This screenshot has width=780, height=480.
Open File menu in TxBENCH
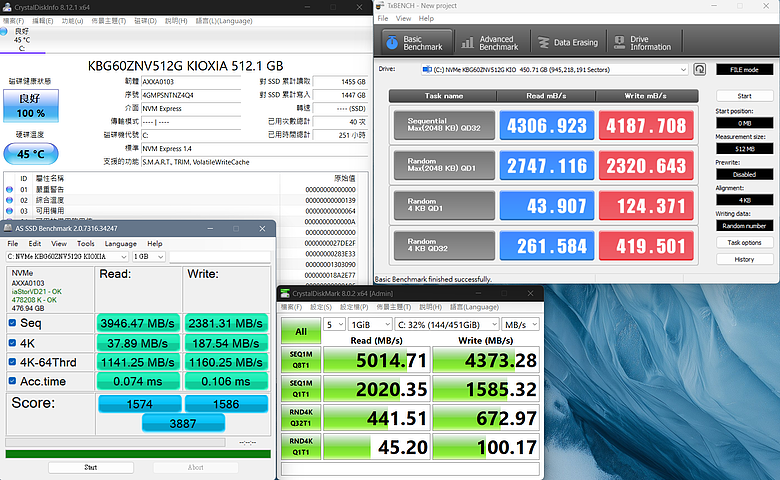383,18
